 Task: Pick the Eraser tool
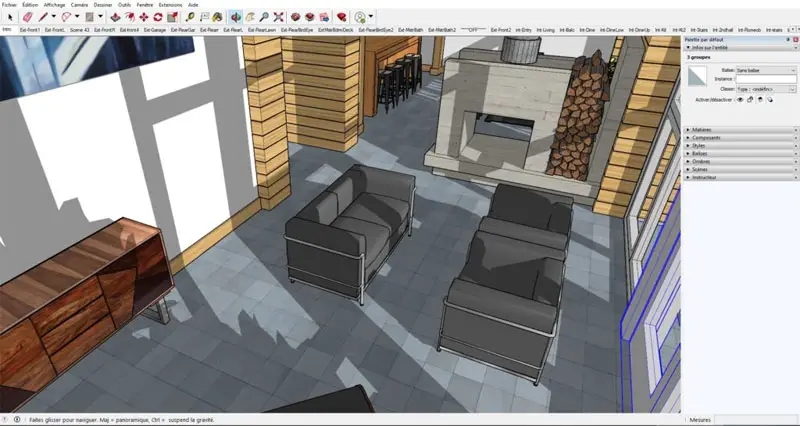click(x=28, y=17)
